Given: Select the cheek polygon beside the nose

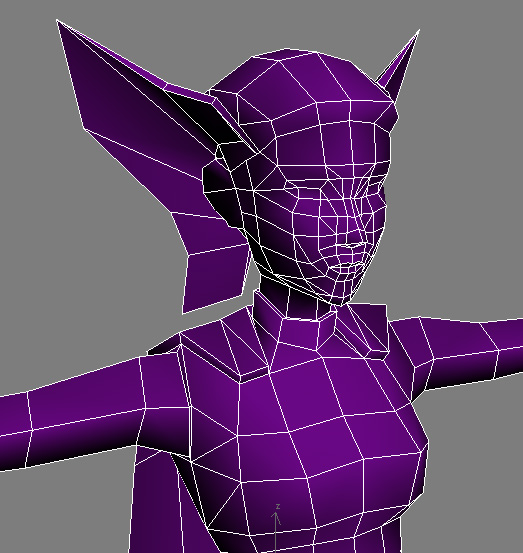Looking at the screenshot, I should (307, 226).
